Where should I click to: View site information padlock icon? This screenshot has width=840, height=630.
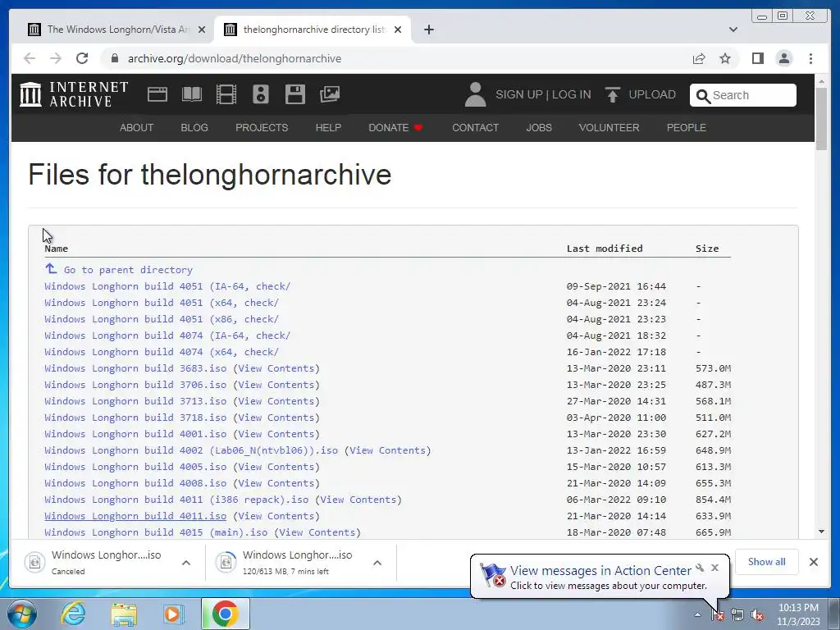114,58
